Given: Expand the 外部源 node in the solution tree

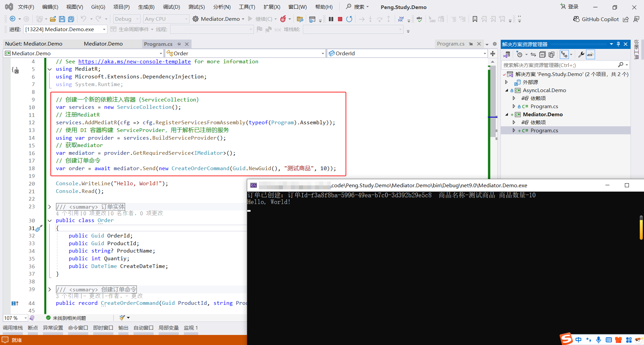Looking at the screenshot, I should click(506, 82).
